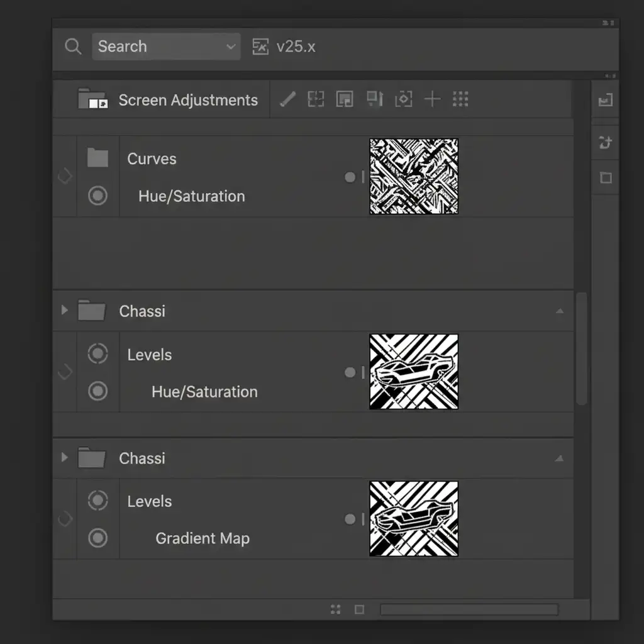
Task: Select the Gradient Map adjustment layer
Action: [x=203, y=538]
